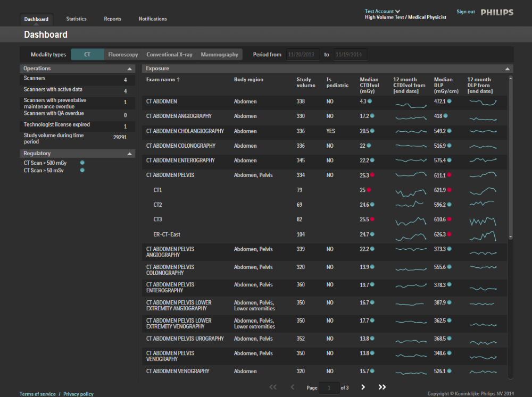Switch to the Statistics tab
532x397 pixels.
pos(76,19)
